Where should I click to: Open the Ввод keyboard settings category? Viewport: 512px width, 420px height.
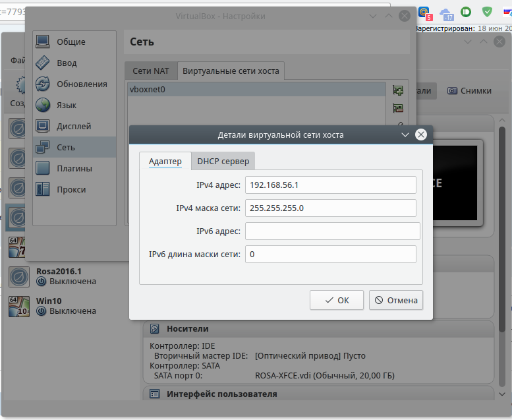74,63
